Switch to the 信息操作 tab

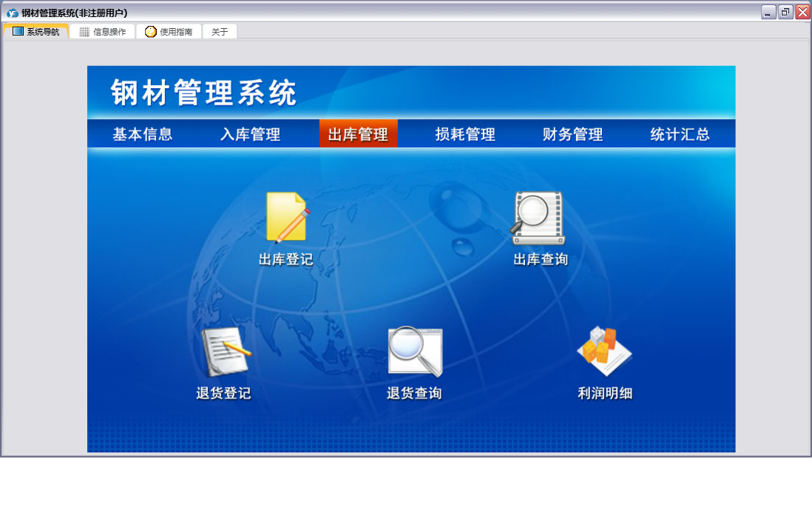pyautogui.click(x=103, y=32)
